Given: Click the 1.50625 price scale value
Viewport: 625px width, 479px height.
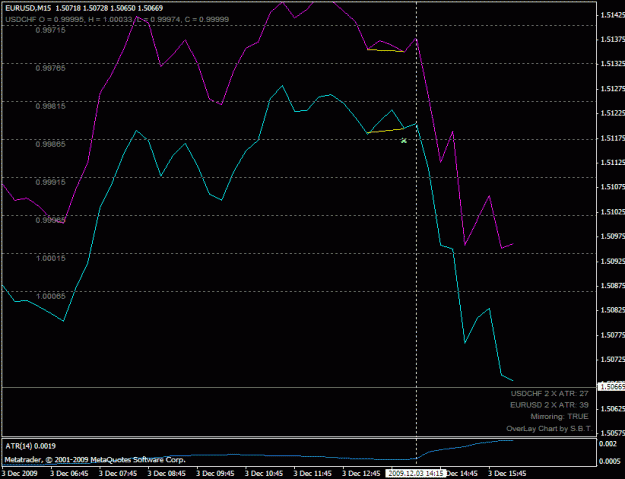Looking at the screenshot, I should [612, 408].
